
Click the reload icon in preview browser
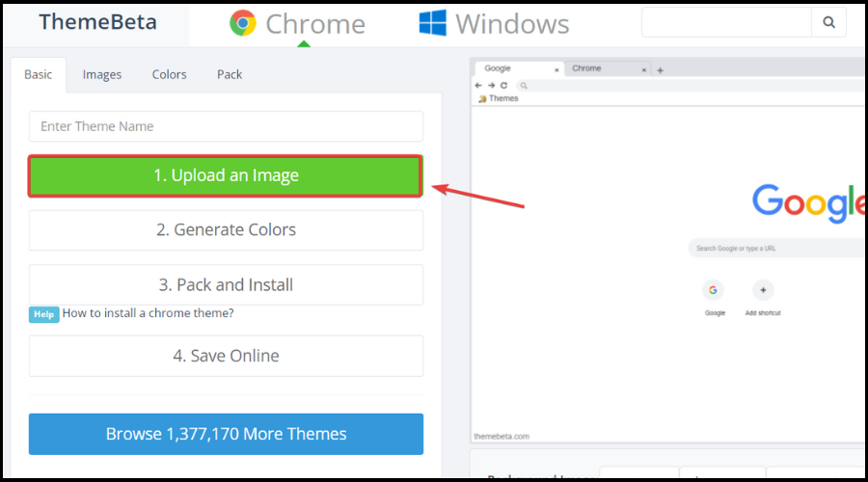503,85
